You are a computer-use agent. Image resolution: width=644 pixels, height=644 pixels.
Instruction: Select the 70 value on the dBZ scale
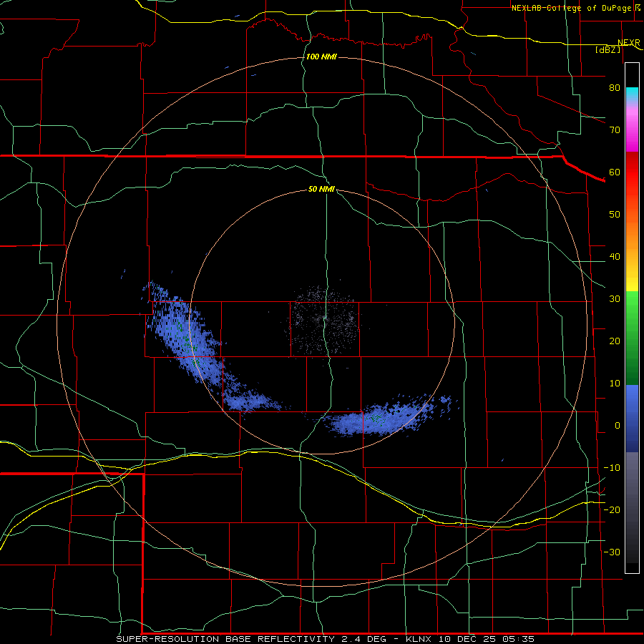(615, 130)
